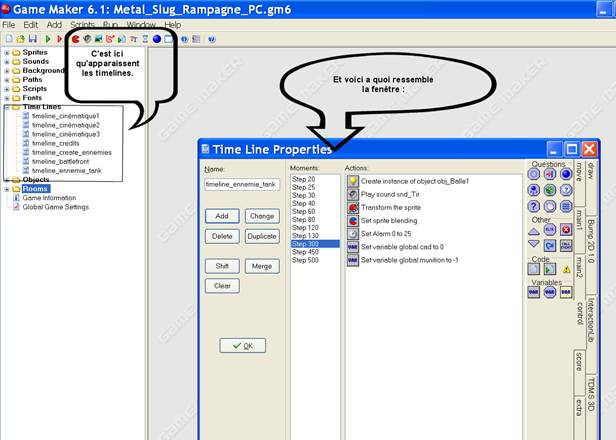Create a time line toolbar icon
616x440 pixels.
(x=145, y=39)
